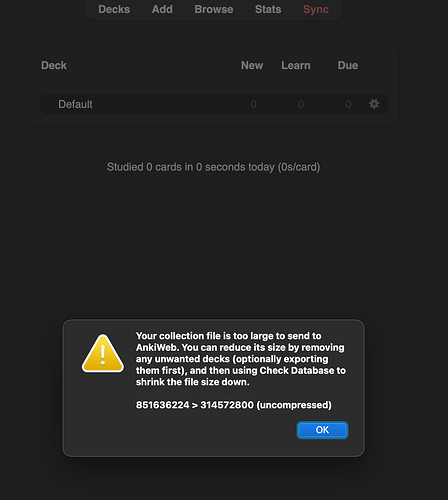The height and width of the screenshot is (500, 448).
Task: Click the Learn count for Default
Action: coord(301,104)
